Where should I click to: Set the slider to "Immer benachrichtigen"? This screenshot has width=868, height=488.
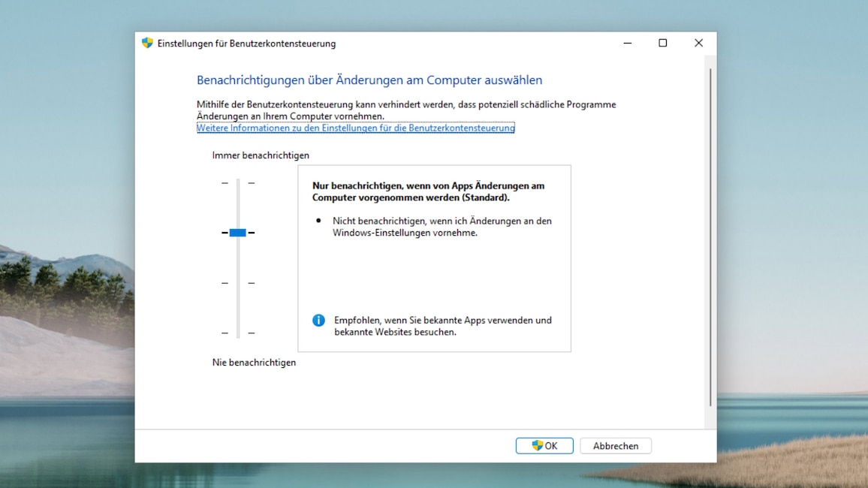click(x=237, y=182)
